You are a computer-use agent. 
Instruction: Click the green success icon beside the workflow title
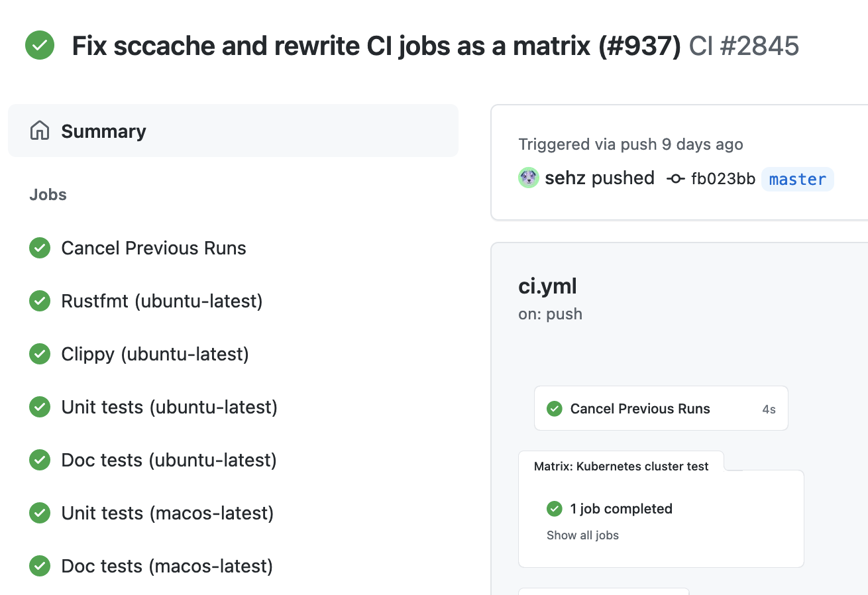pyautogui.click(x=39, y=46)
